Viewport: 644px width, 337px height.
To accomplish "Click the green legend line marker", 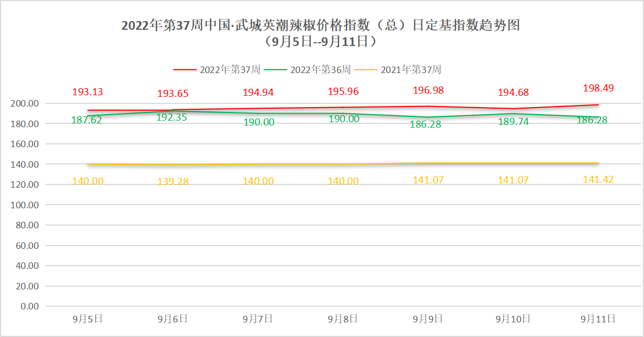I will 275,70.
